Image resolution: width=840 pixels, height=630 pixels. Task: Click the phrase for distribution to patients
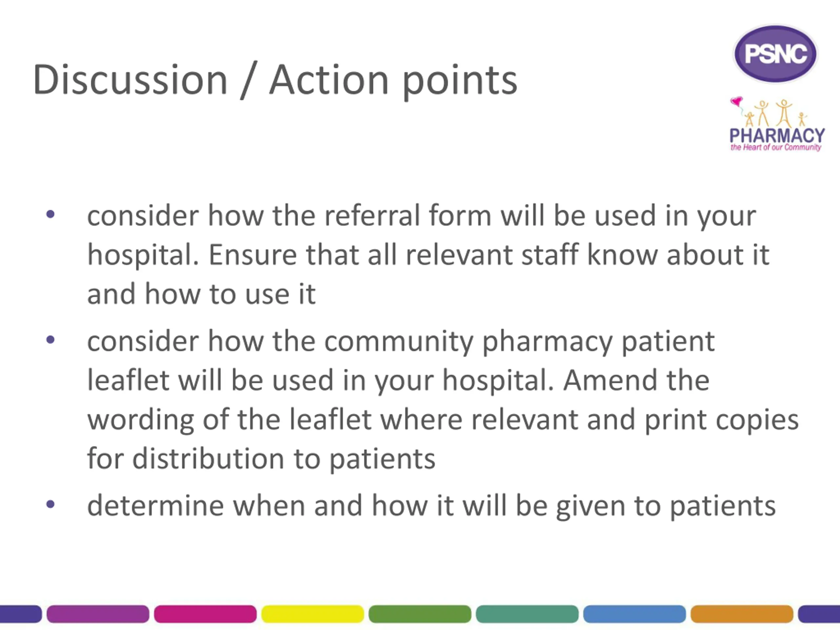261,459
